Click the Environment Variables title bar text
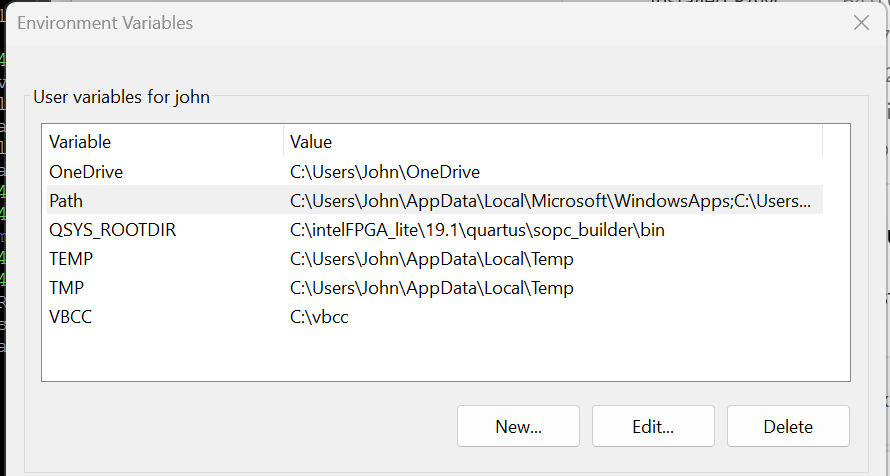The image size is (890, 476). 105,22
